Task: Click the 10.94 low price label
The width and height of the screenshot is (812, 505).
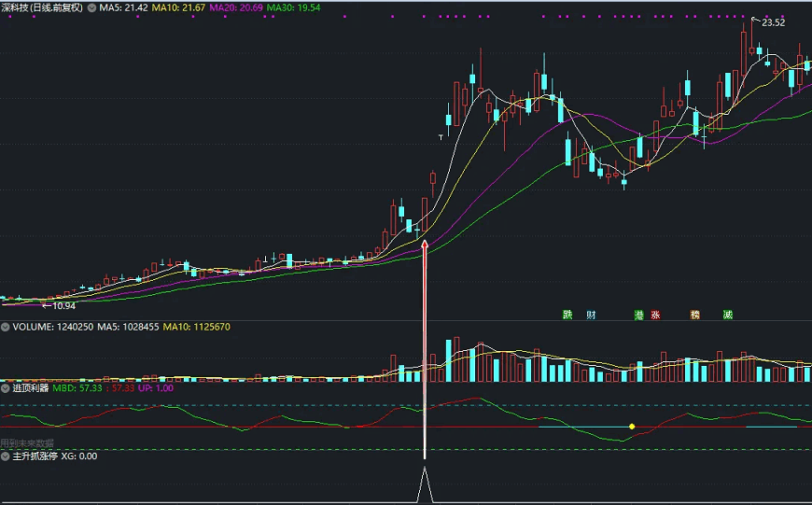Action: tap(63, 306)
